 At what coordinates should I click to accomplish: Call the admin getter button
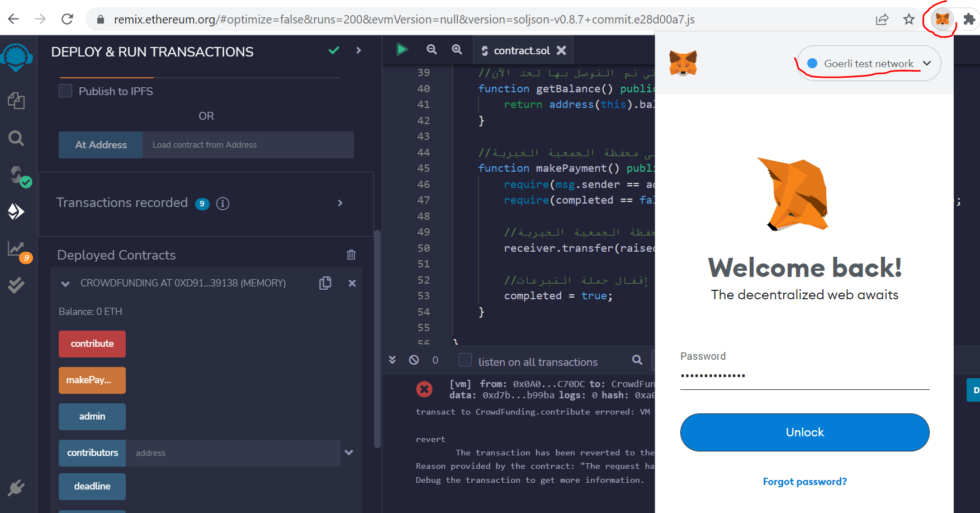(x=92, y=417)
